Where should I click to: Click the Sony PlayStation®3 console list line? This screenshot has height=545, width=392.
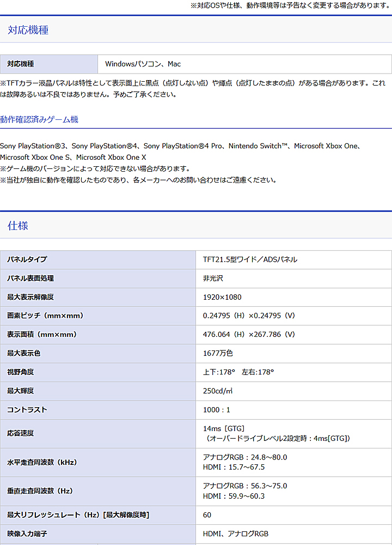[x=181, y=146]
